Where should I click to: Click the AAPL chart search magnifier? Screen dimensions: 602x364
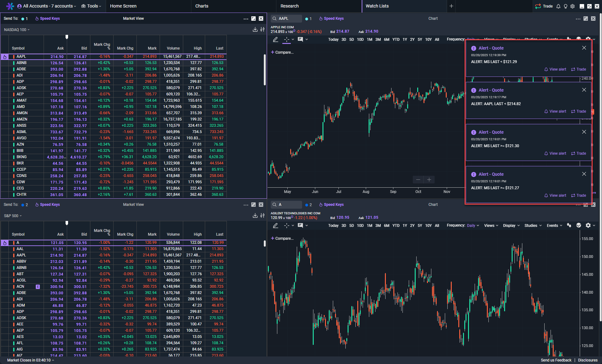274,19
